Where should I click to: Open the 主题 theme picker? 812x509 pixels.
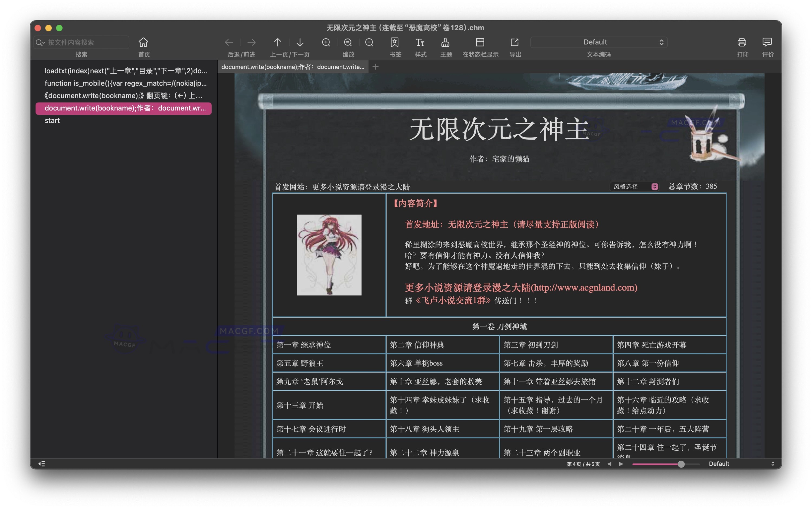pyautogui.click(x=446, y=43)
